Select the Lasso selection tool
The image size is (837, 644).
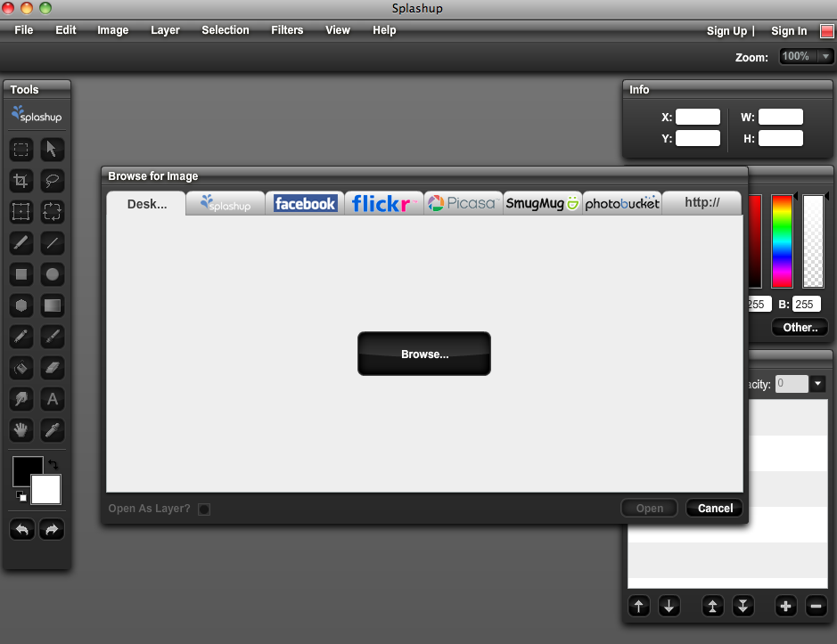pyautogui.click(x=53, y=181)
